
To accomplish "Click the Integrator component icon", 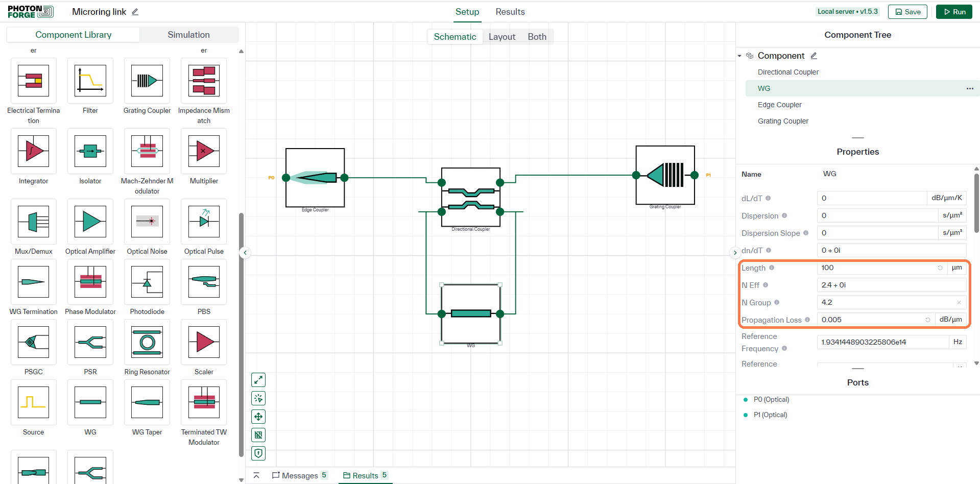I will (34, 151).
